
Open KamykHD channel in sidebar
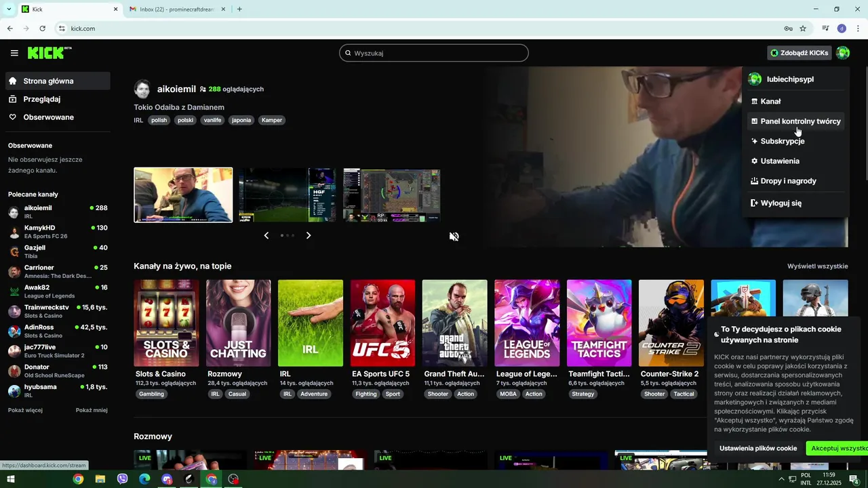tap(58, 232)
